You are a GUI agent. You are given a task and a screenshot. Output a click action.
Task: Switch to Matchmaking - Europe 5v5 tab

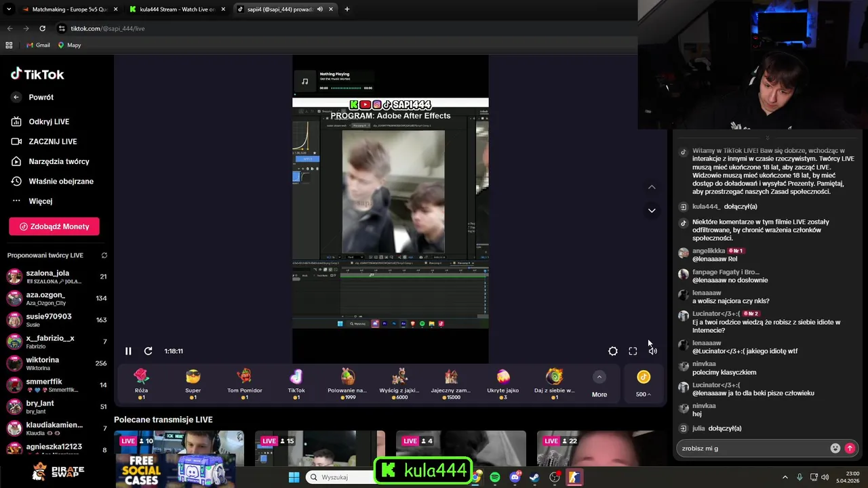tap(70, 9)
